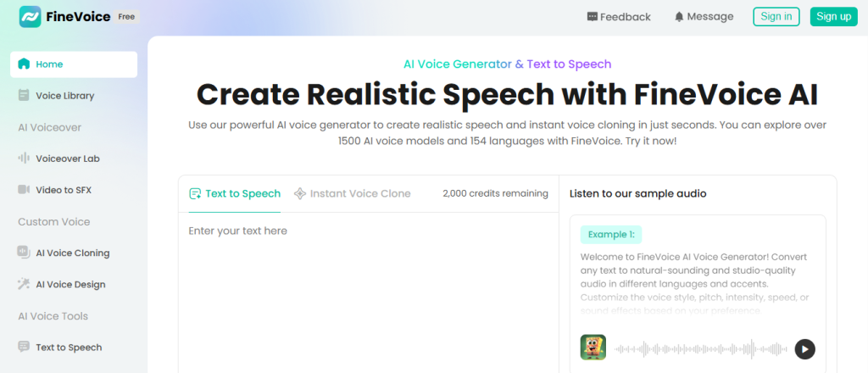Open AI Voice Cloning page
Image resolution: width=868 pixels, height=373 pixels.
click(x=74, y=253)
